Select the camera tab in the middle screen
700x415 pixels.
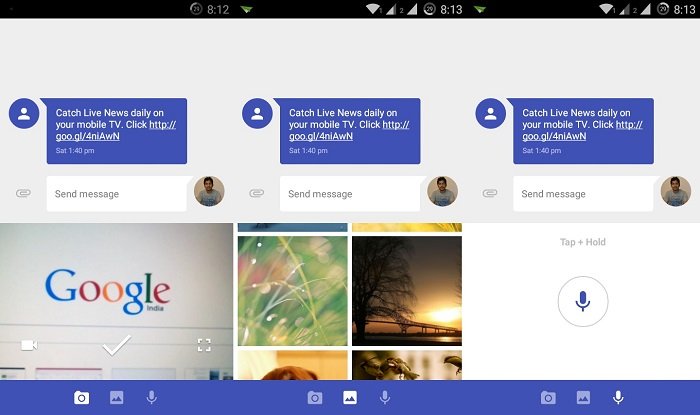(x=315, y=398)
